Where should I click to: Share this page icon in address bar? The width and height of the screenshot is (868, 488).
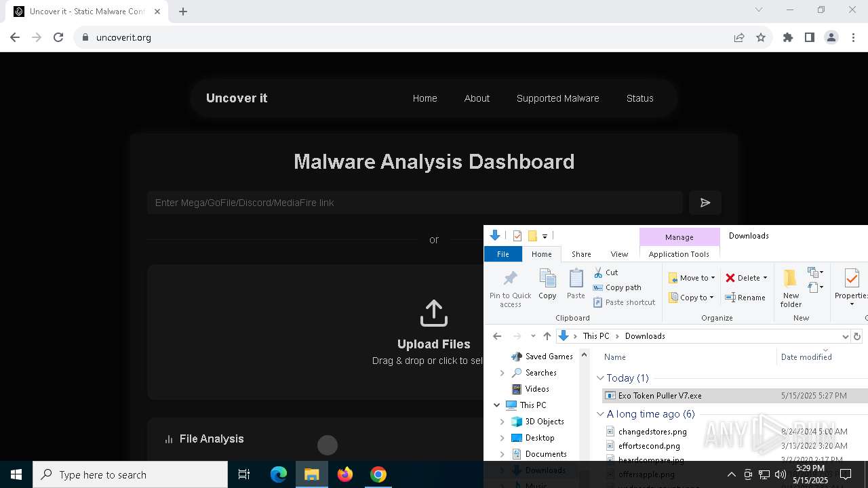[739, 37]
